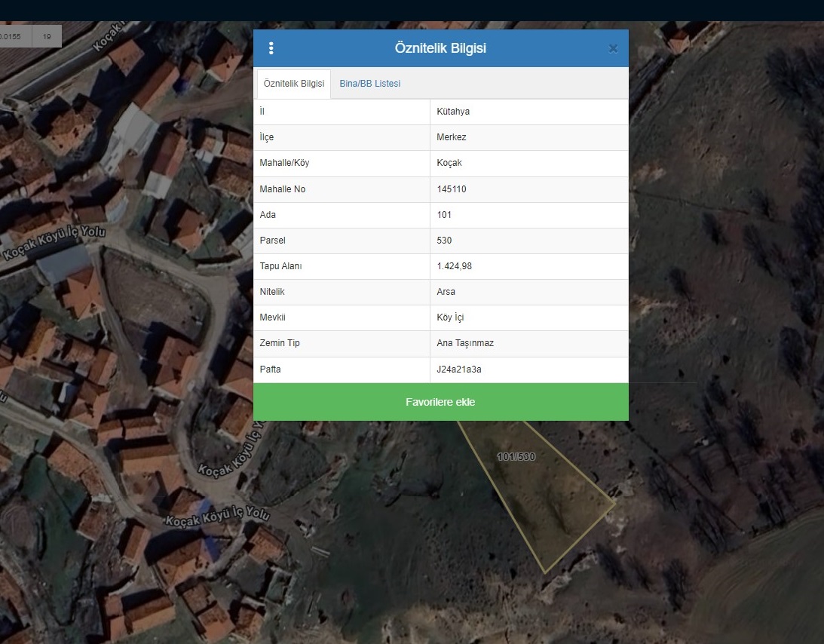Click the Ana Taşınmaz Zemin Tip value
The image size is (824, 644).
point(465,343)
